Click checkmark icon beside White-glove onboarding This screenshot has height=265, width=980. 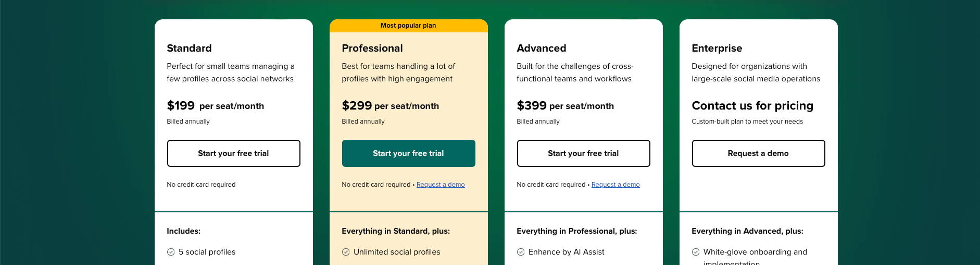coord(696,252)
